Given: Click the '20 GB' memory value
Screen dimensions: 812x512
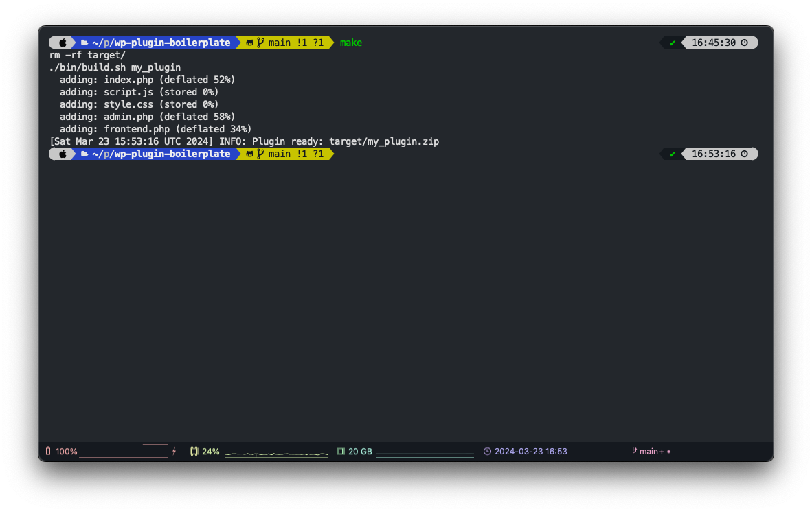Looking at the screenshot, I should [x=360, y=452].
